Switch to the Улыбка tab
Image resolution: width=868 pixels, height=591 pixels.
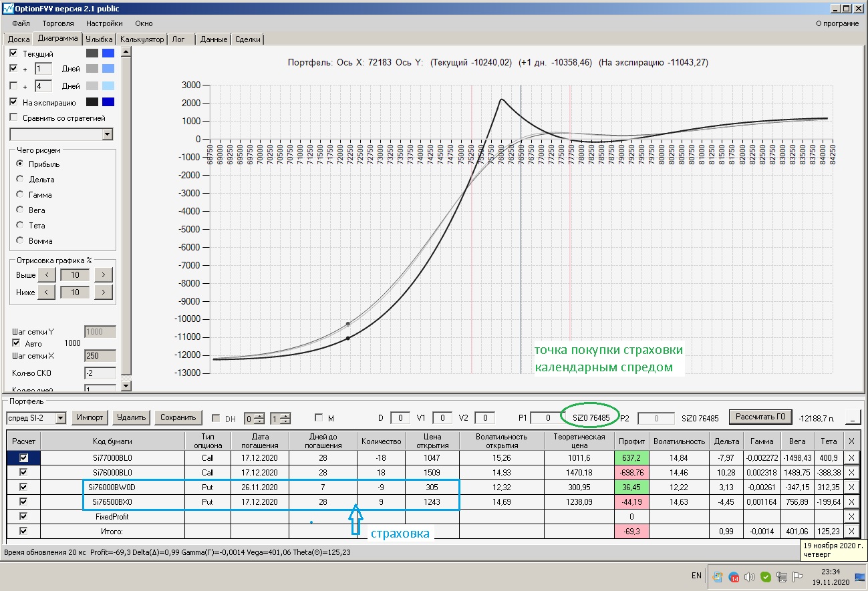(99, 39)
